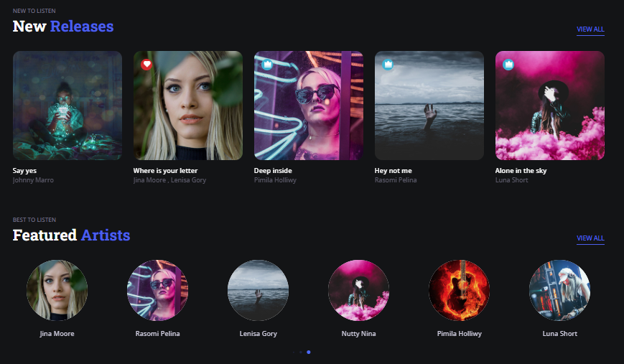This screenshot has height=364, width=624.
Task: Open Johnny Marro artist name under Say yes
Action: click(33, 180)
